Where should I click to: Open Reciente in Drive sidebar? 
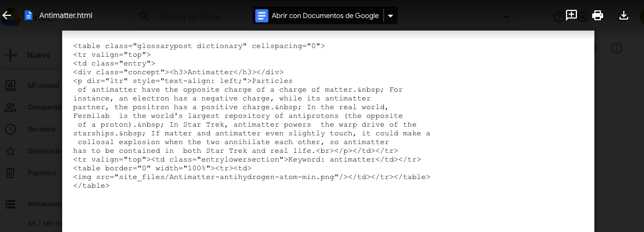point(41,129)
